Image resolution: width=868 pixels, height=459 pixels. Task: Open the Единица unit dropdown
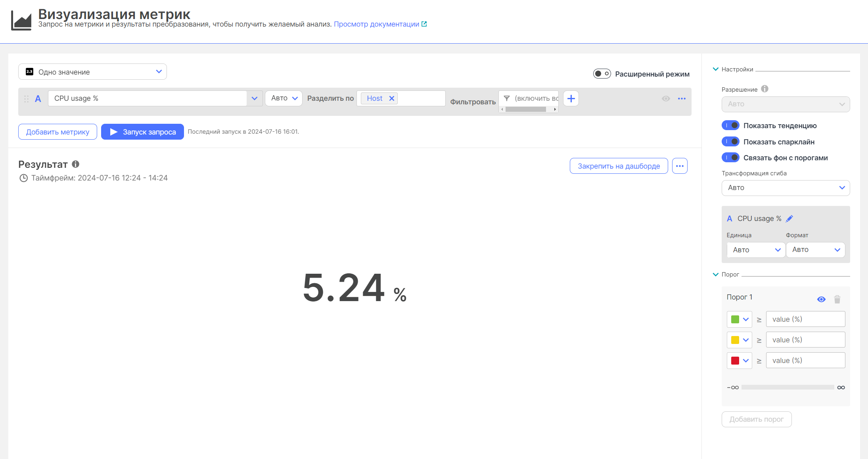coord(755,250)
